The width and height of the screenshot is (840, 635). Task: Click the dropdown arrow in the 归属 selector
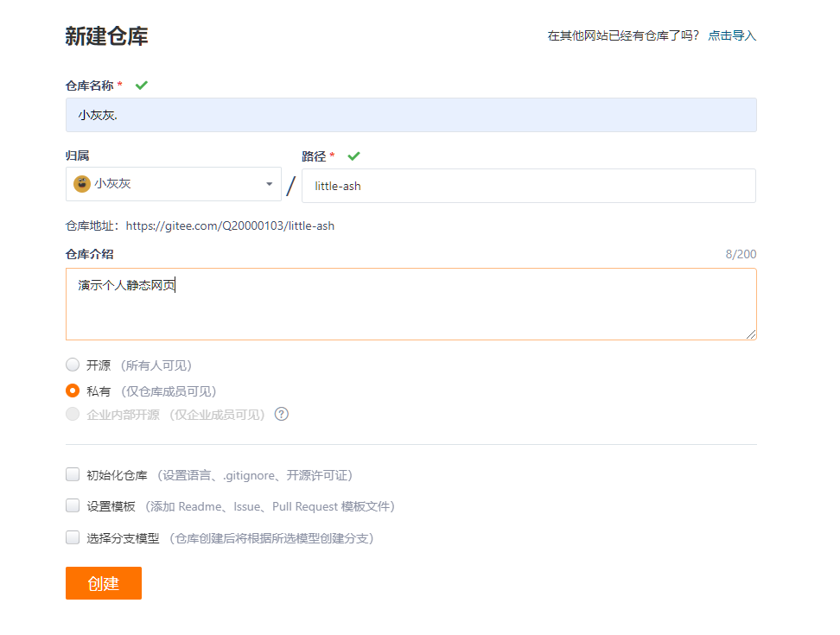pyautogui.click(x=269, y=184)
